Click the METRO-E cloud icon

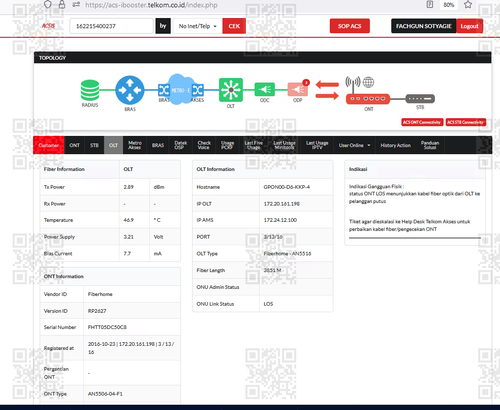[x=181, y=89]
